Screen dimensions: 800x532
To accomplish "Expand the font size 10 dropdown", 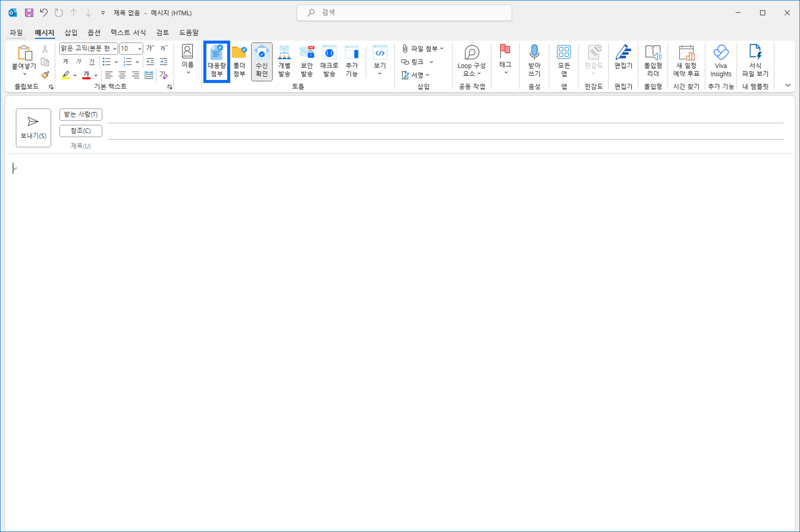I will pyautogui.click(x=139, y=49).
